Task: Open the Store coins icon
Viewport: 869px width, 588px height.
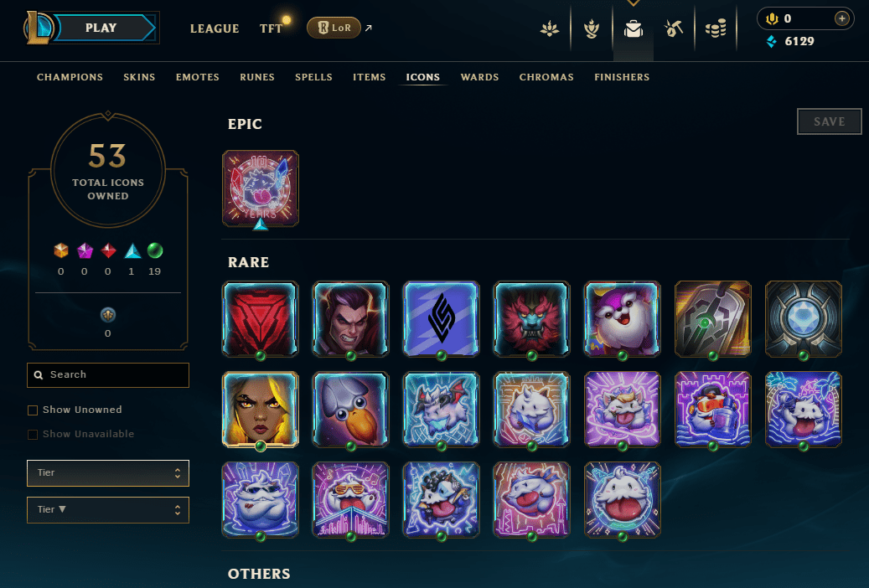Action: click(x=716, y=28)
